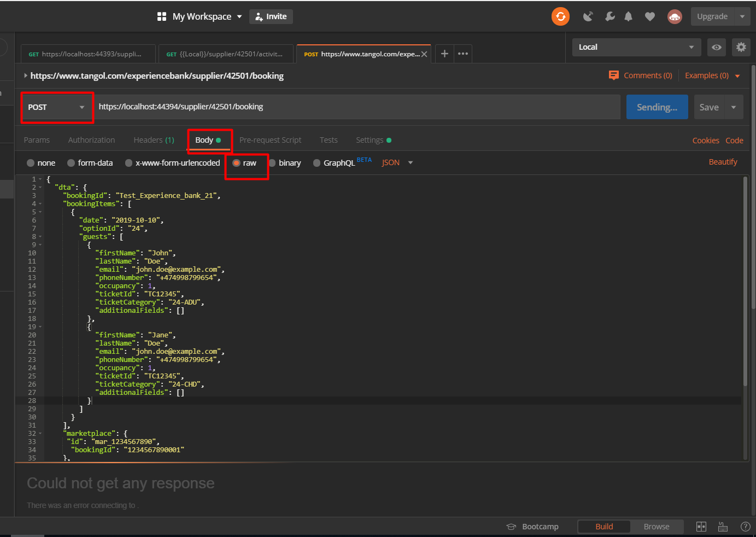Switch to the Params tab
Screen dimensions: 756x537
(x=37, y=140)
